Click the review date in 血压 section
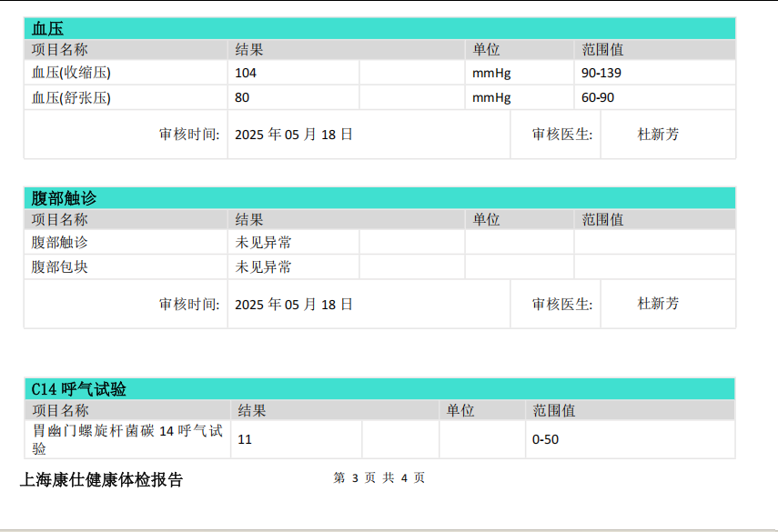The image size is (778, 532). point(294,135)
